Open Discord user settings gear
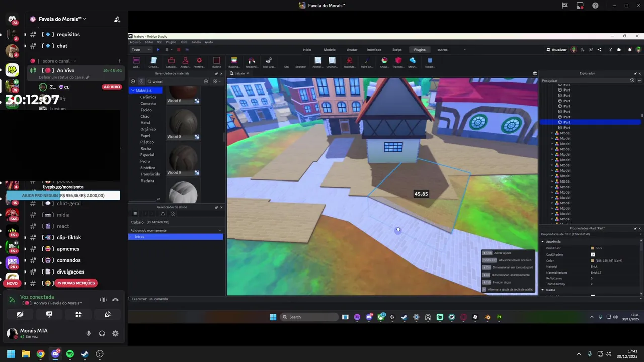This screenshot has height=362, width=644. (x=115, y=333)
